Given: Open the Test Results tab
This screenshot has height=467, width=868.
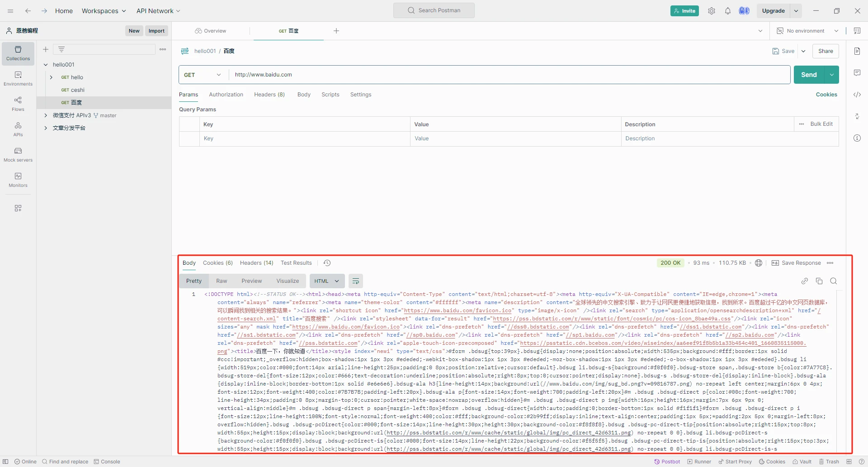Looking at the screenshot, I should point(296,263).
